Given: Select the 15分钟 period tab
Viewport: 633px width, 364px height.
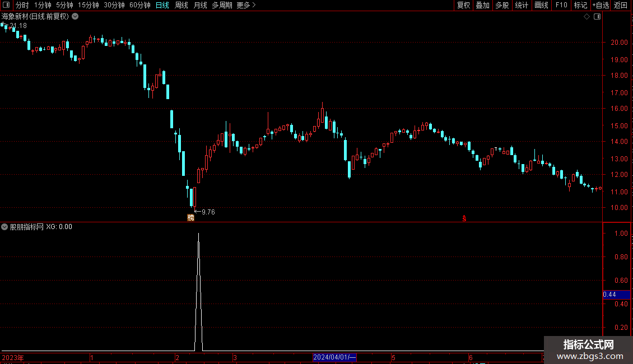Looking at the screenshot, I should pyautogui.click(x=89, y=5).
